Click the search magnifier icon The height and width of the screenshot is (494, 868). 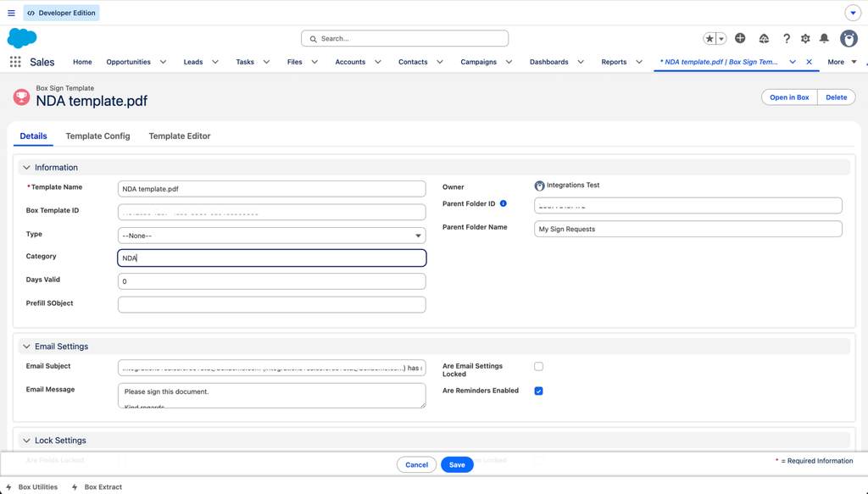(x=314, y=39)
